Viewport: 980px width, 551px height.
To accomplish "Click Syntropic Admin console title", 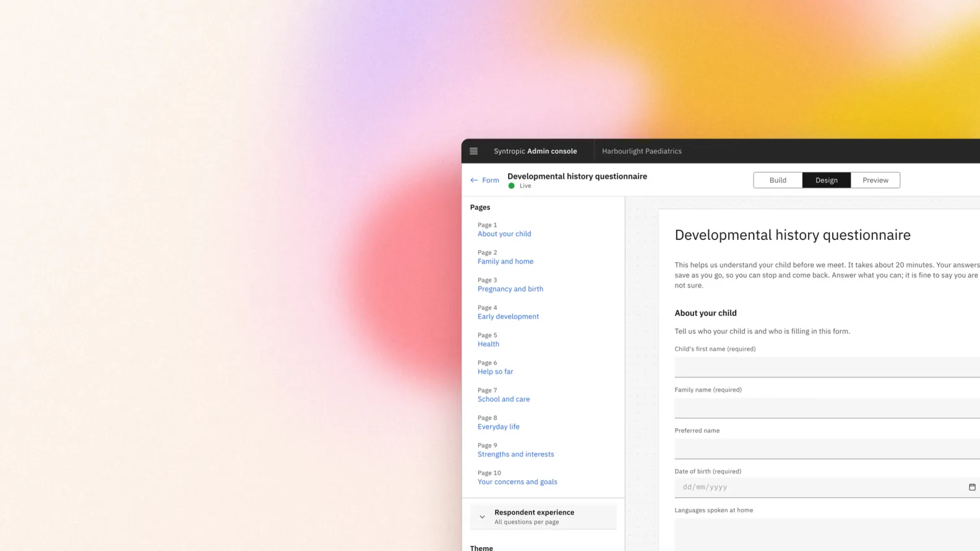I will pyautogui.click(x=535, y=151).
